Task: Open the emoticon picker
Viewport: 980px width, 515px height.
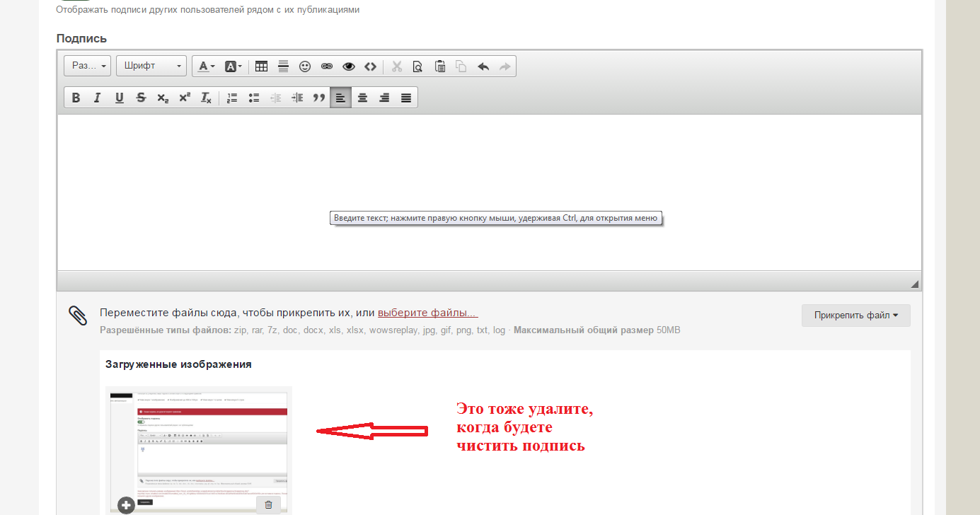Action: coord(305,66)
